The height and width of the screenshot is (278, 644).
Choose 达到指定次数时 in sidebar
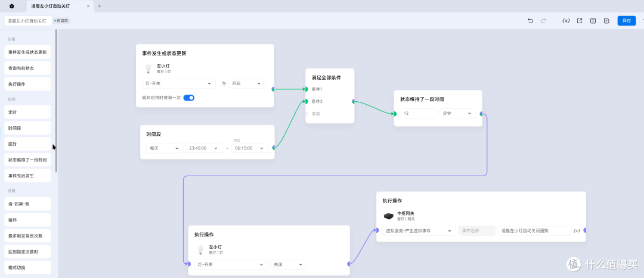(27, 251)
